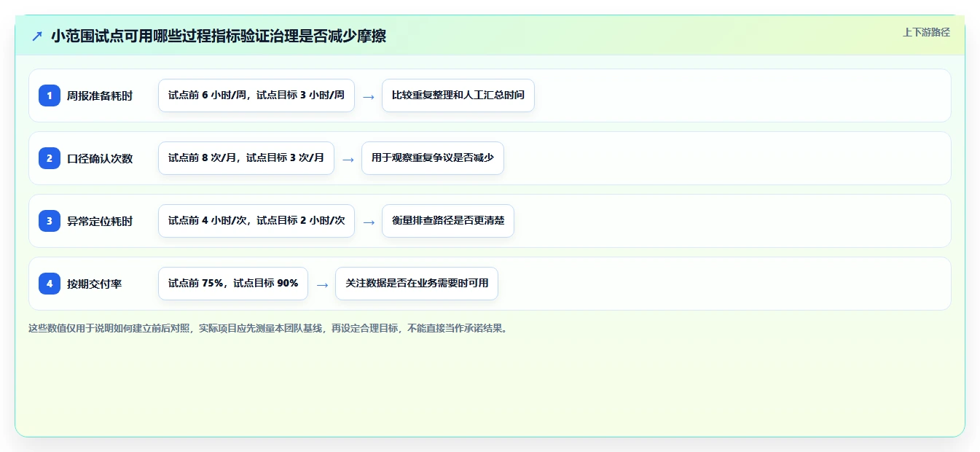Click the number 1 badge
Screen dimensions: 980x452
point(50,96)
